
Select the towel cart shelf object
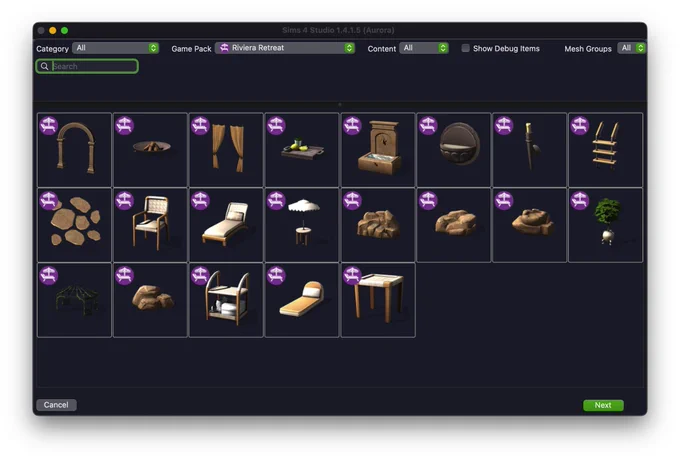(226, 300)
